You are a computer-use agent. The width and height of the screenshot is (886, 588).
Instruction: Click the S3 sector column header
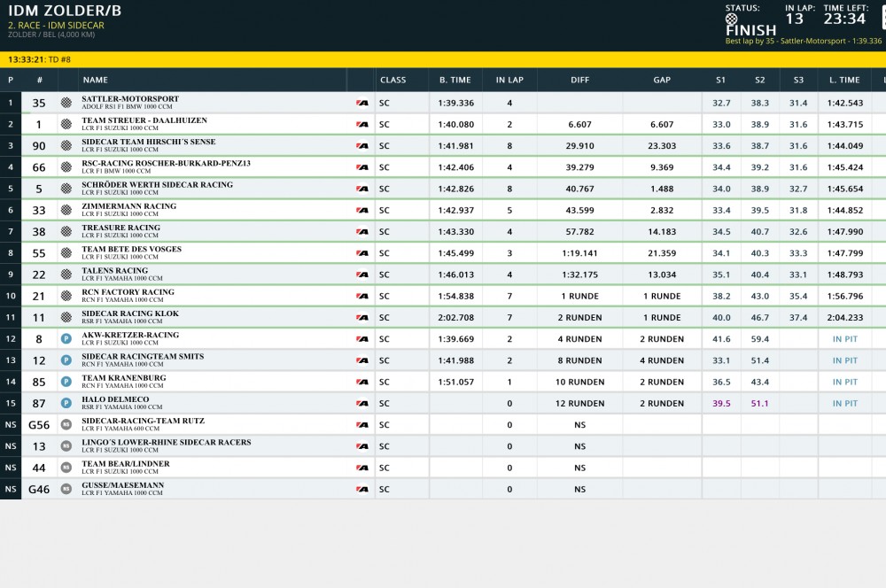pyautogui.click(x=798, y=81)
